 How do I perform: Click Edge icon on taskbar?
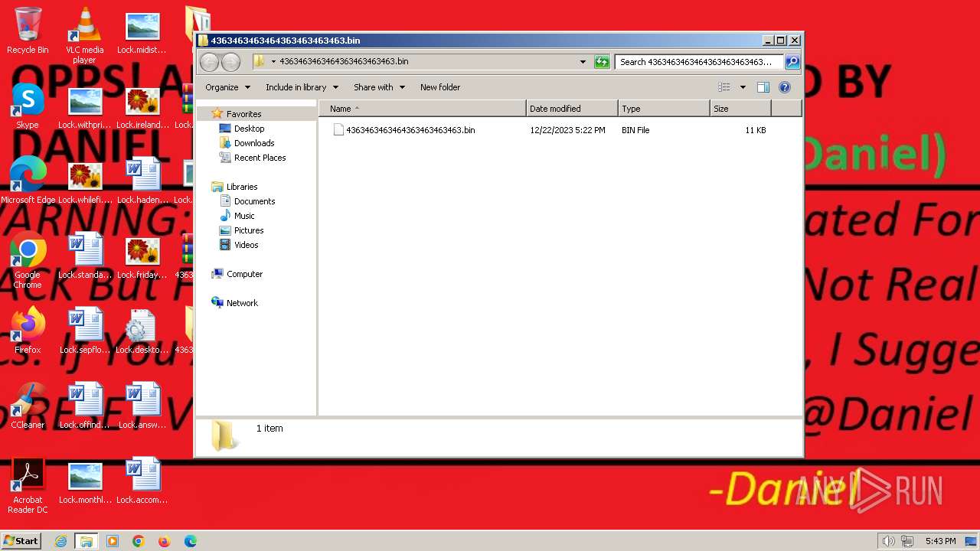[x=191, y=541]
